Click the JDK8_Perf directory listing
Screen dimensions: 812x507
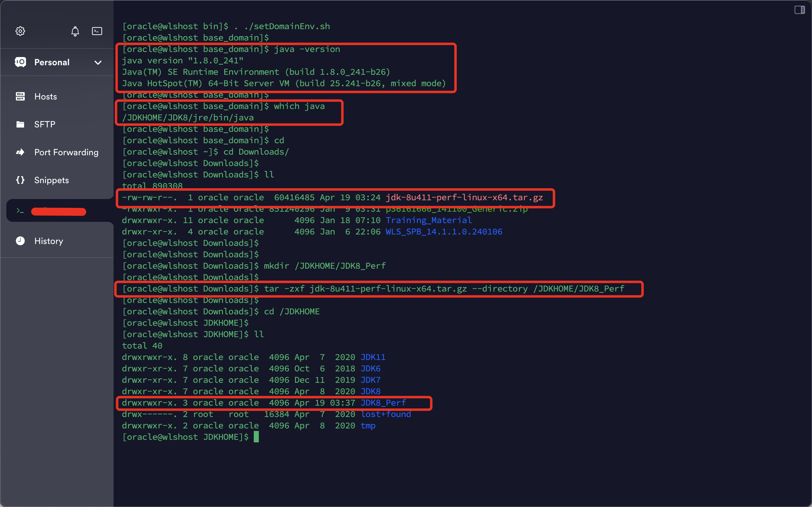coord(383,403)
